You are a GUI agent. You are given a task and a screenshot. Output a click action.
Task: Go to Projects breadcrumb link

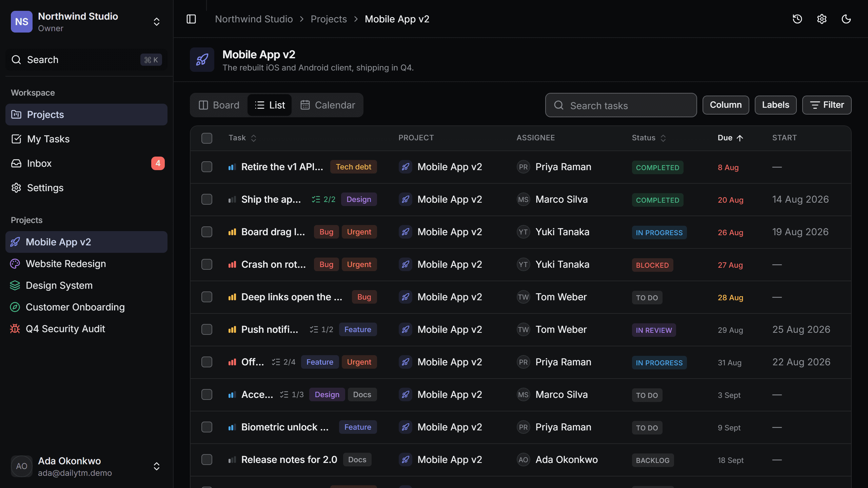point(329,19)
